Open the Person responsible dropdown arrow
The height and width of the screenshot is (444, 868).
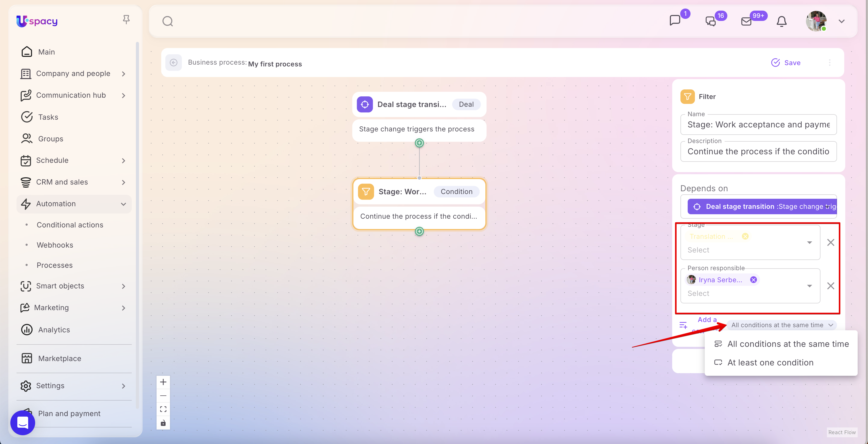[809, 286]
